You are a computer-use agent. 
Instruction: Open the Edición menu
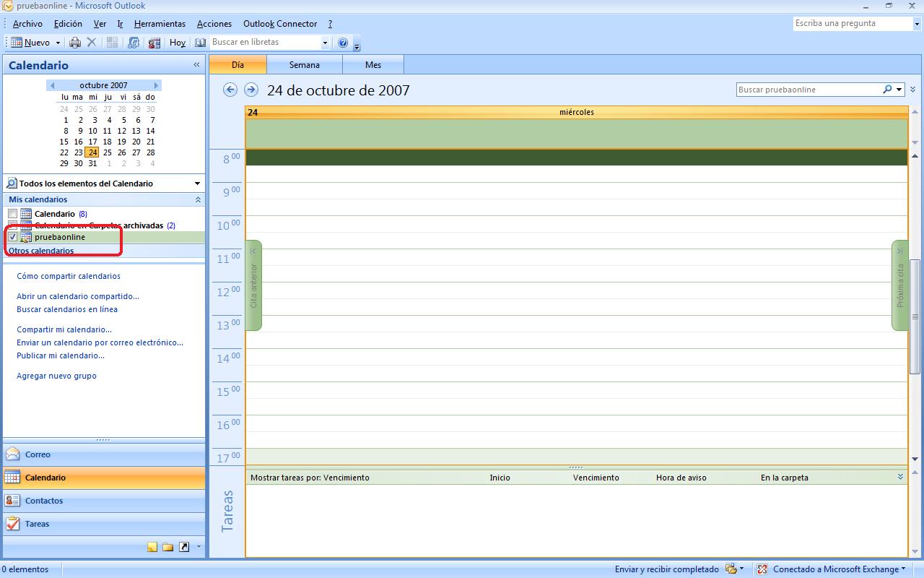(68, 24)
